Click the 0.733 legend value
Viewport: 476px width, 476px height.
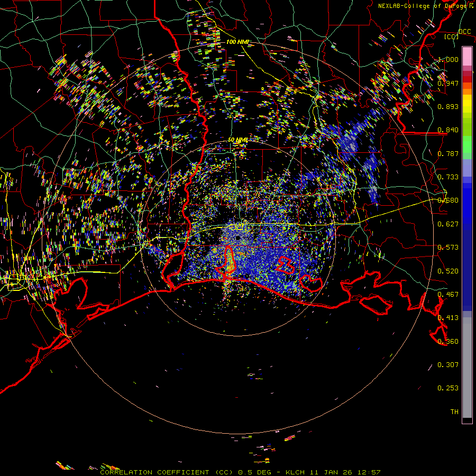point(448,177)
